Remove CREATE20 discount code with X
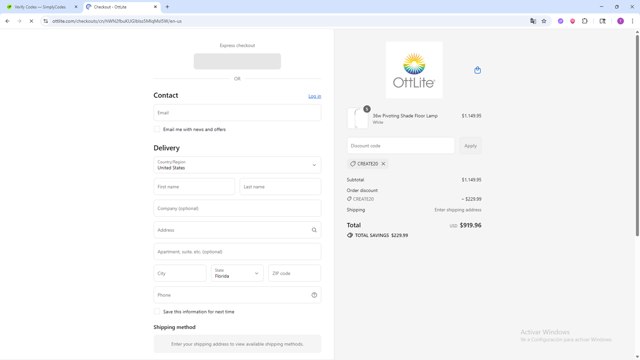 (383, 164)
